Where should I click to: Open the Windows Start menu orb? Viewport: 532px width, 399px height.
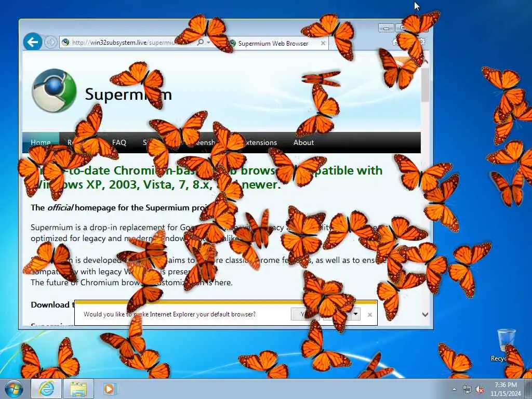pyautogui.click(x=14, y=389)
